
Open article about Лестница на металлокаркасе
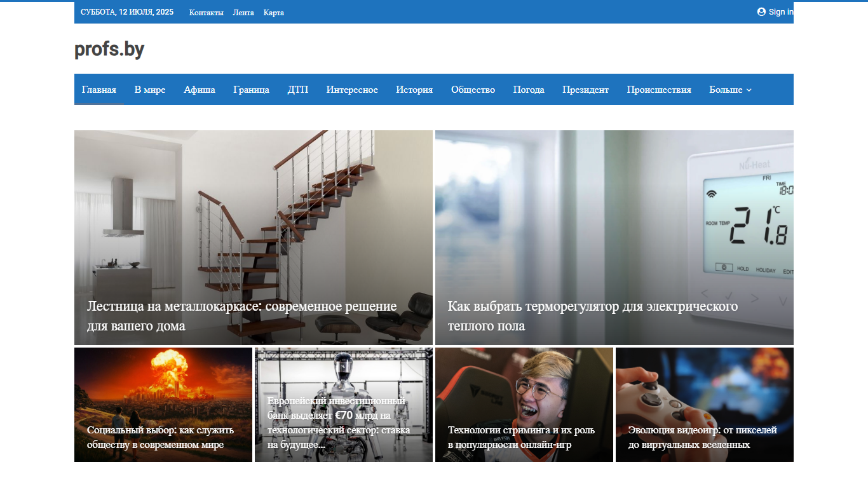(x=241, y=316)
